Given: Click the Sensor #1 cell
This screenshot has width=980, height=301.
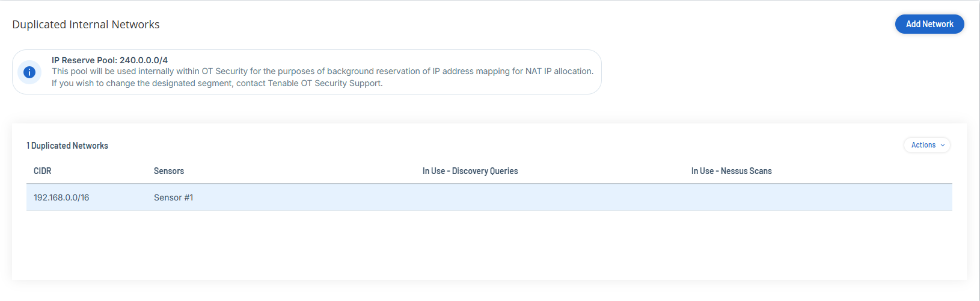Looking at the screenshot, I should 173,197.
